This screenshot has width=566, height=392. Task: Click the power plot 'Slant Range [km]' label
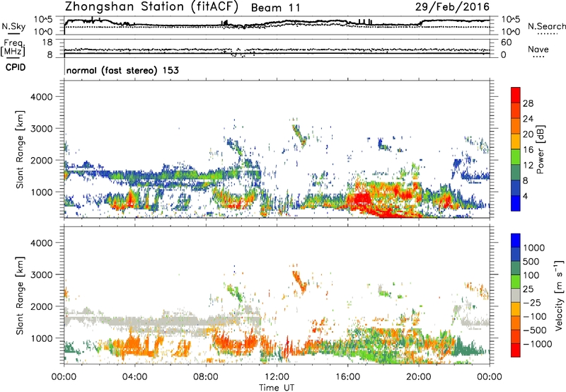[x=20, y=149]
